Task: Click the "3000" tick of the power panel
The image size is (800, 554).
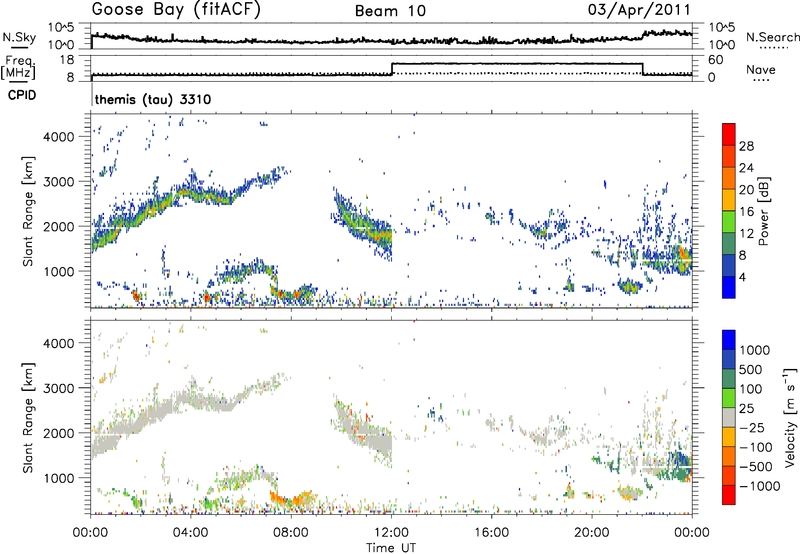Action: tap(58, 182)
